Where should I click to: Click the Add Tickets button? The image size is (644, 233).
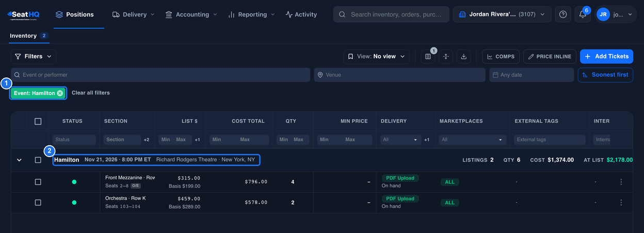click(x=606, y=56)
